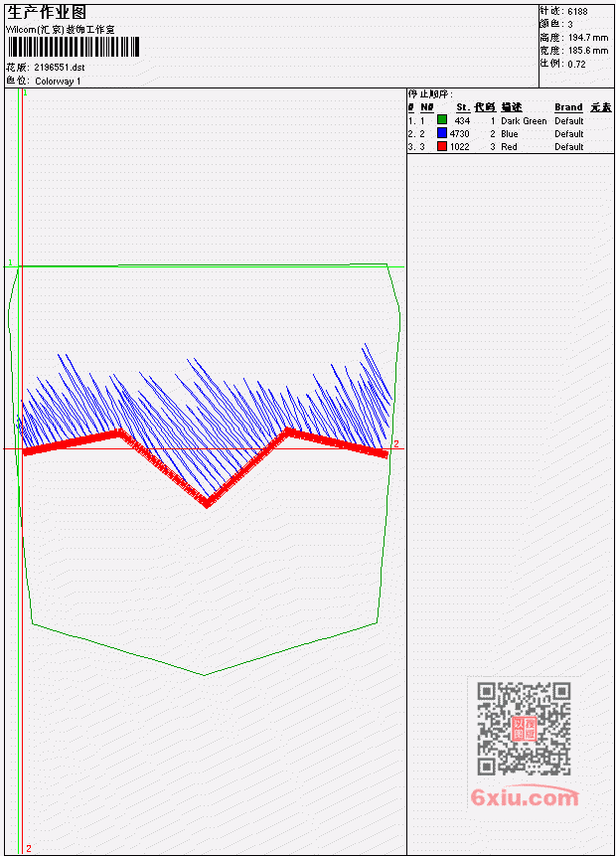Click the Dark Green color swatch
This screenshot has width=616, height=856.
pyautogui.click(x=442, y=120)
